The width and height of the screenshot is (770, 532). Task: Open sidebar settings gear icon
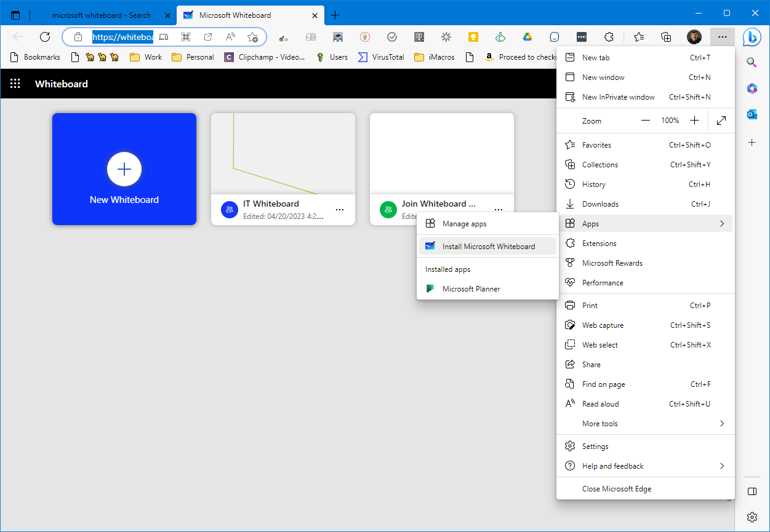pos(752,517)
